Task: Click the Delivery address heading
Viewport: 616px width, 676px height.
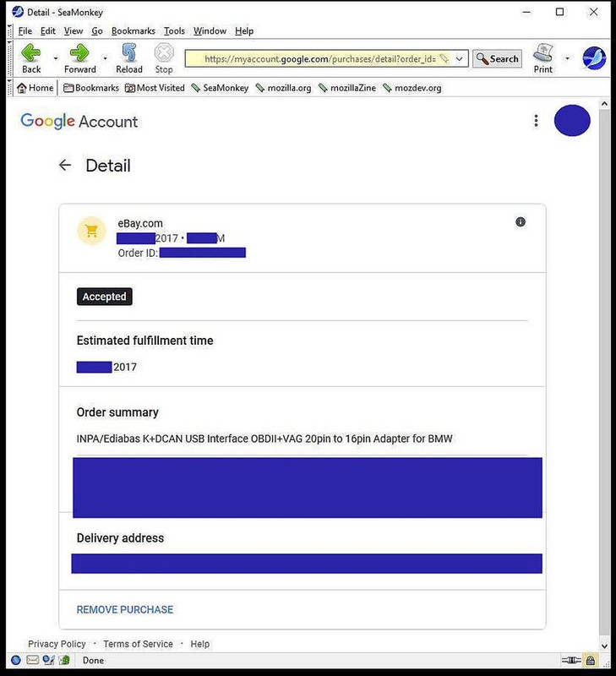Action: 120,538
